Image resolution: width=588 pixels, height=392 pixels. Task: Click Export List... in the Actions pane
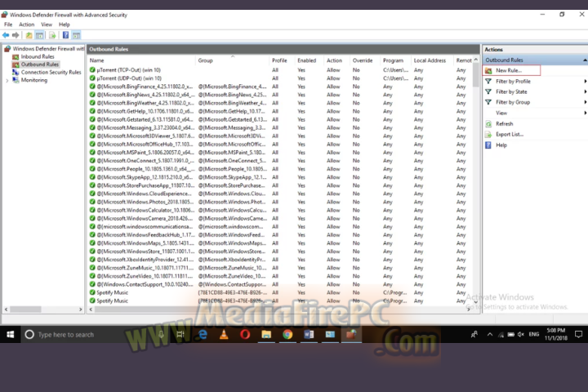point(510,134)
